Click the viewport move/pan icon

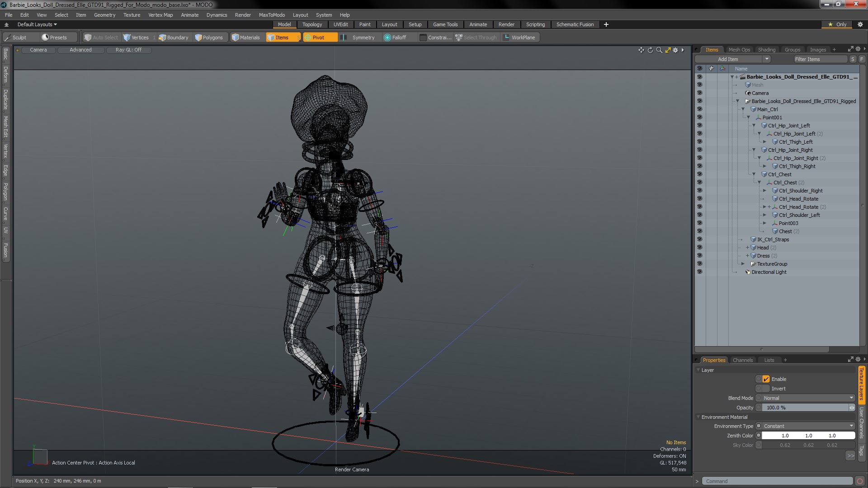641,50
